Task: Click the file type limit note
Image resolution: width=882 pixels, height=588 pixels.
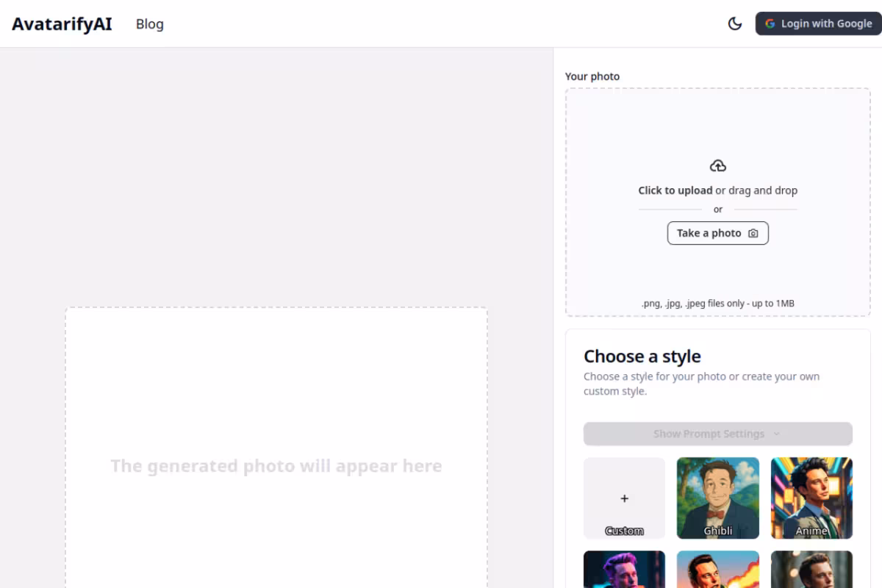Action: pyautogui.click(x=718, y=303)
